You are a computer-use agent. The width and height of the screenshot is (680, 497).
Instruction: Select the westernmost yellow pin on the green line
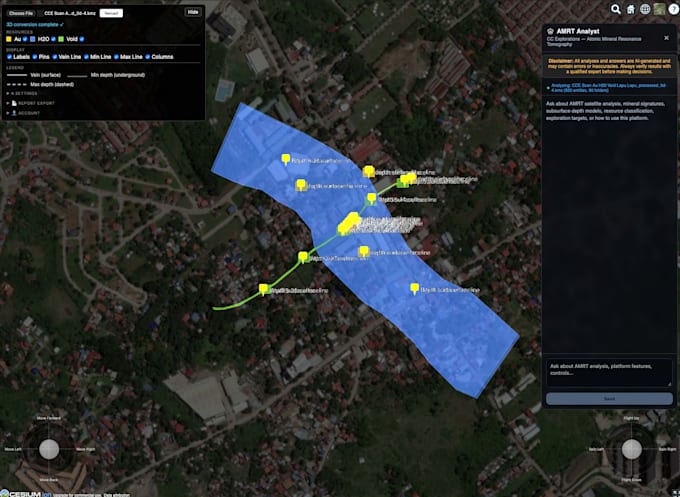point(263,289)
